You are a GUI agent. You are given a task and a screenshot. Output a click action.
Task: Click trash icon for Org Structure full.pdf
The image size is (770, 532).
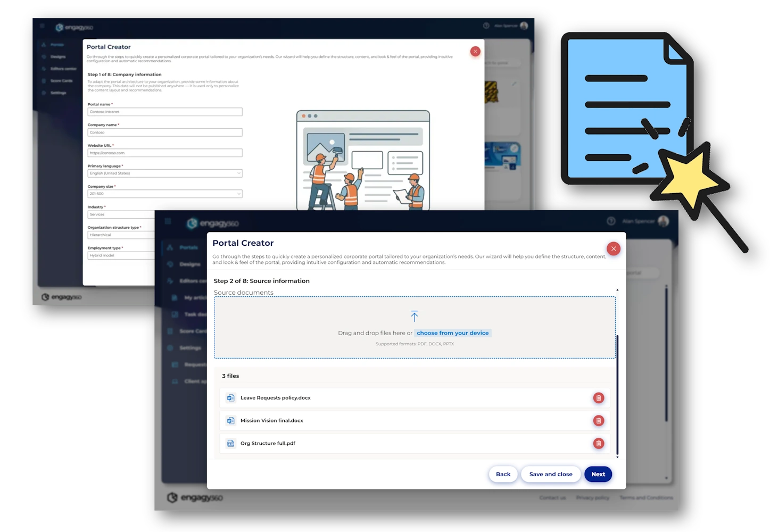pos(598,444)
